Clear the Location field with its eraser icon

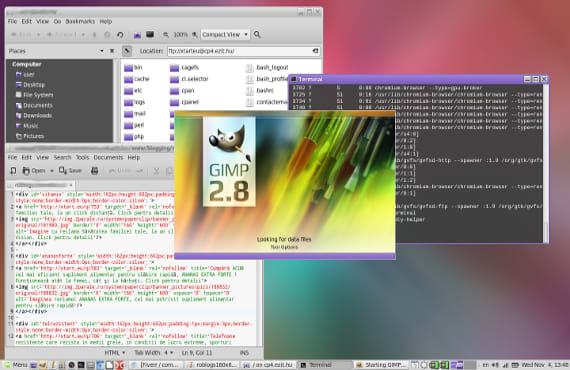[x=315, y=51]
